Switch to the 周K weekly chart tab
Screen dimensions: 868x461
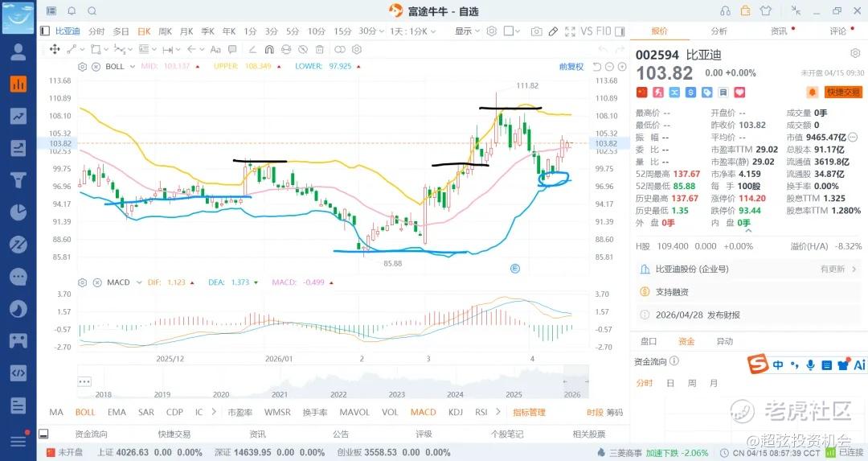(x=165, y=31)
